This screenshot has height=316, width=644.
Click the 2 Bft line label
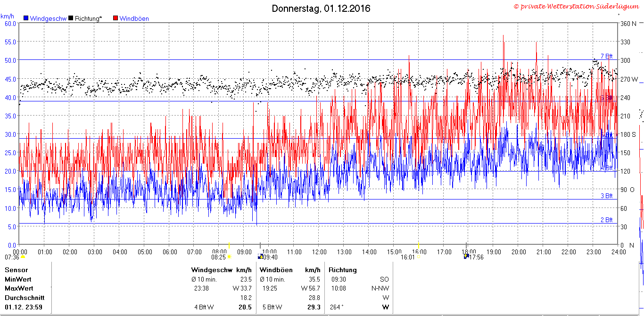606,220
